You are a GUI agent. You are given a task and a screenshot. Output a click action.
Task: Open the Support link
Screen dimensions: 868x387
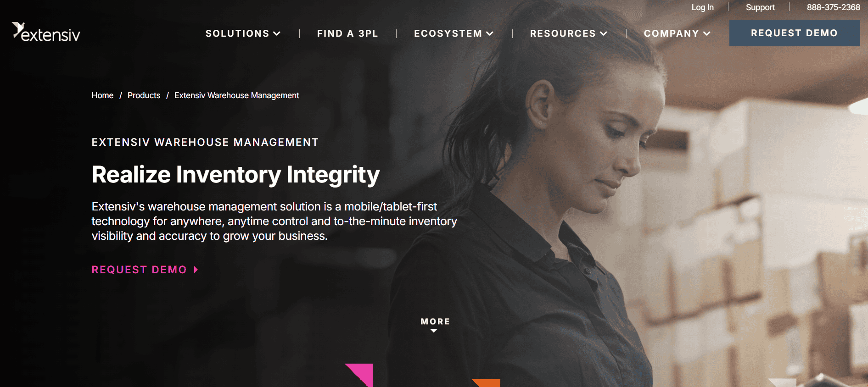[760, 7]
